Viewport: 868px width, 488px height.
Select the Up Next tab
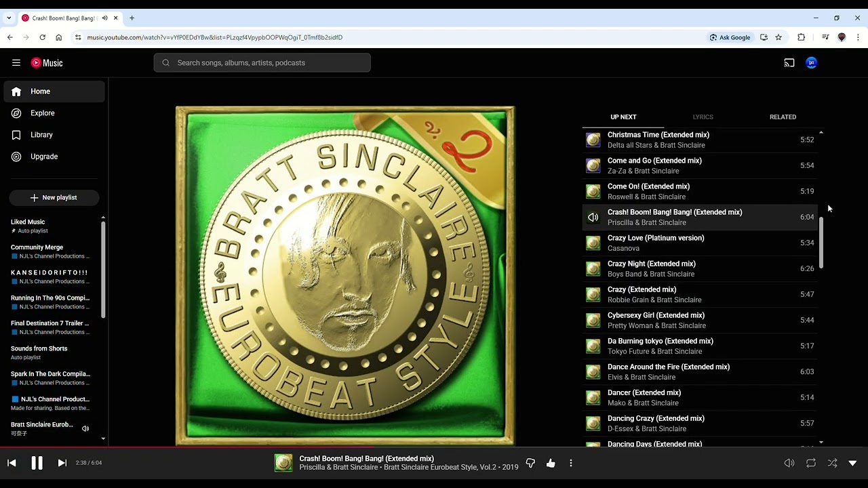click(x=623, y=117)
